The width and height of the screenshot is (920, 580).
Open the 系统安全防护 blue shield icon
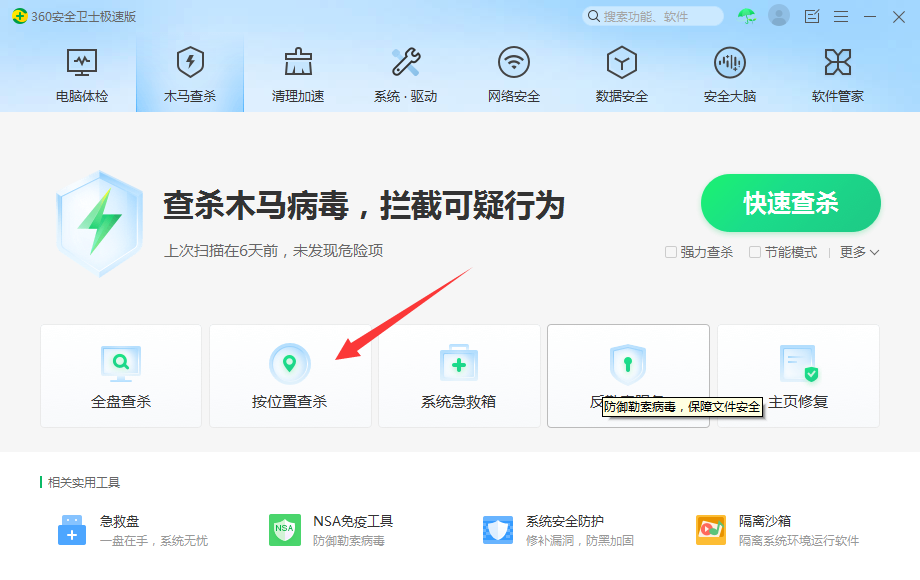tap(498, 530)
